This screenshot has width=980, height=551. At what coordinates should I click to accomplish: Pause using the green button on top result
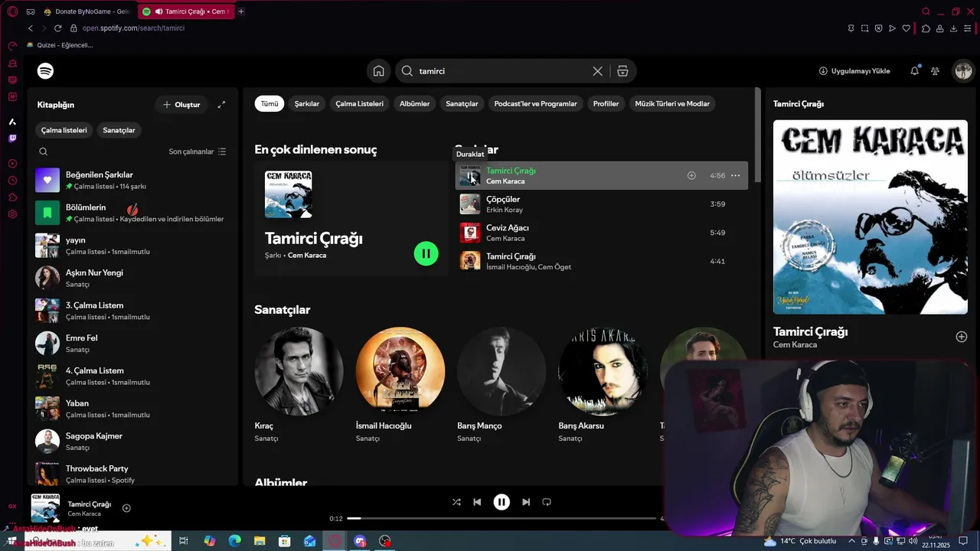coord(426,253)
